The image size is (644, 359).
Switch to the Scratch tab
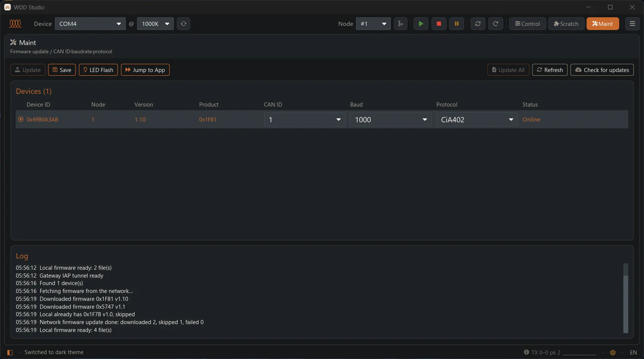(x=566, y=24)
